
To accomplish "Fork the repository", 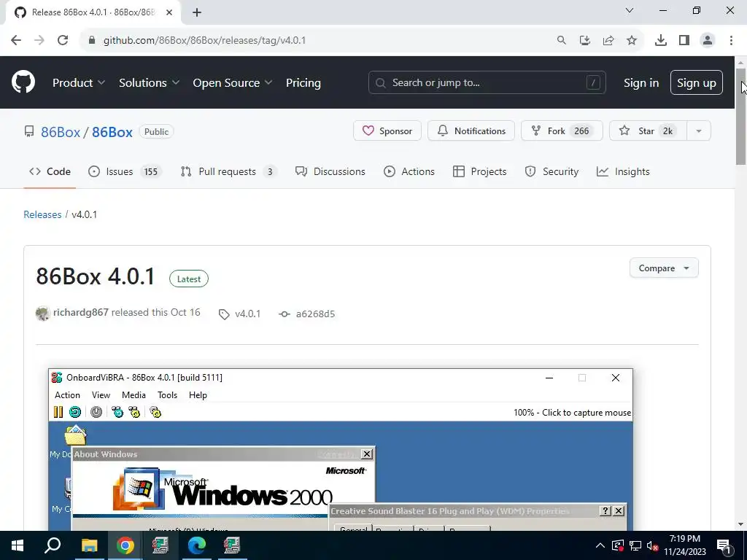I will point(562,131).
